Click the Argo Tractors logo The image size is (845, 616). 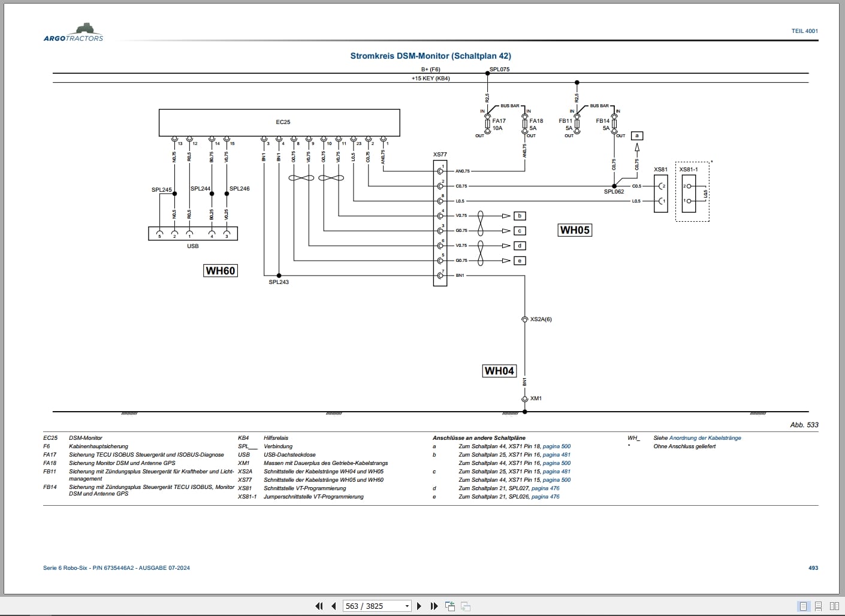pos(73,32)
